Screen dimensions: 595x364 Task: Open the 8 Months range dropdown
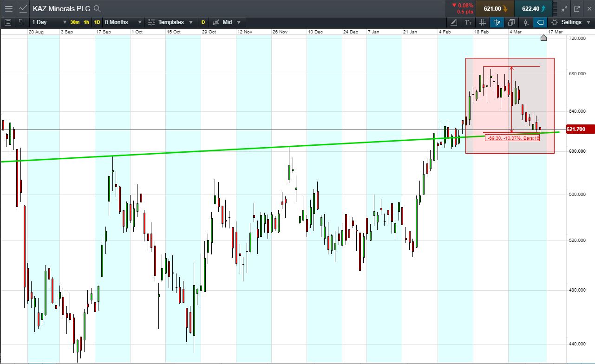pyautogui.click(x=123, y=22)
